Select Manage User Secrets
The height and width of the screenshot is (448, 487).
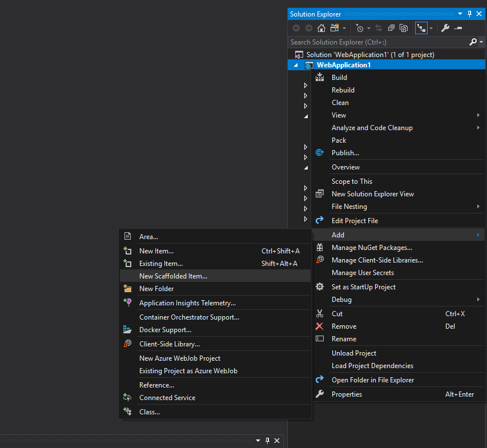tap(399, 273)
